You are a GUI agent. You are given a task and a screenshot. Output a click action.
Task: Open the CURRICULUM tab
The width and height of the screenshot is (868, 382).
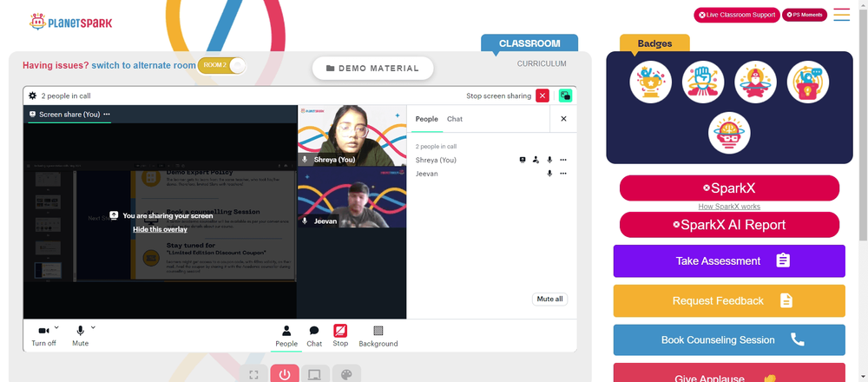tap(542, 63)
